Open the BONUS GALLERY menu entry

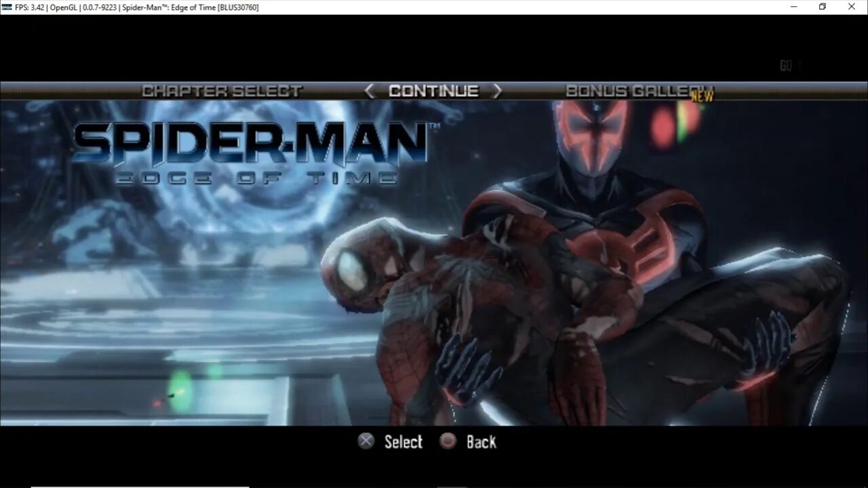639,91
